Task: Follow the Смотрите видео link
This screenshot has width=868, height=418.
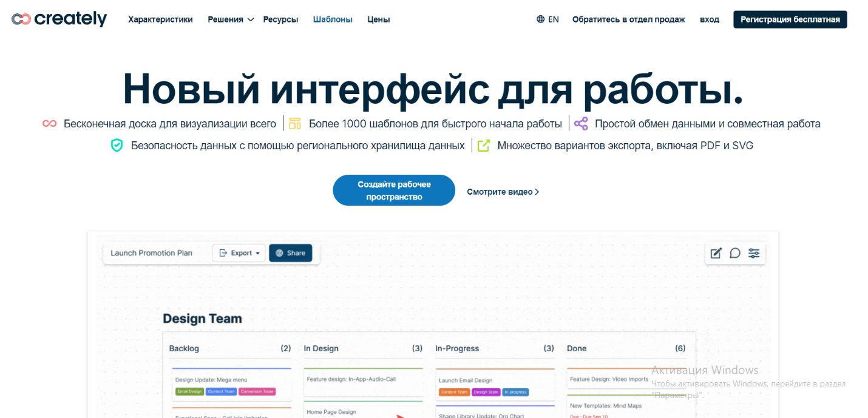Action: (x=503, y=192)
